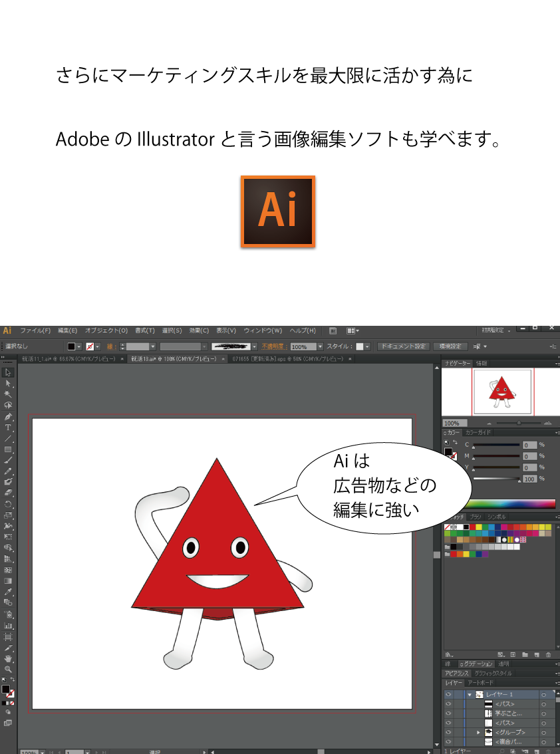Click the 環境設定 button

[x=450, y=346]
